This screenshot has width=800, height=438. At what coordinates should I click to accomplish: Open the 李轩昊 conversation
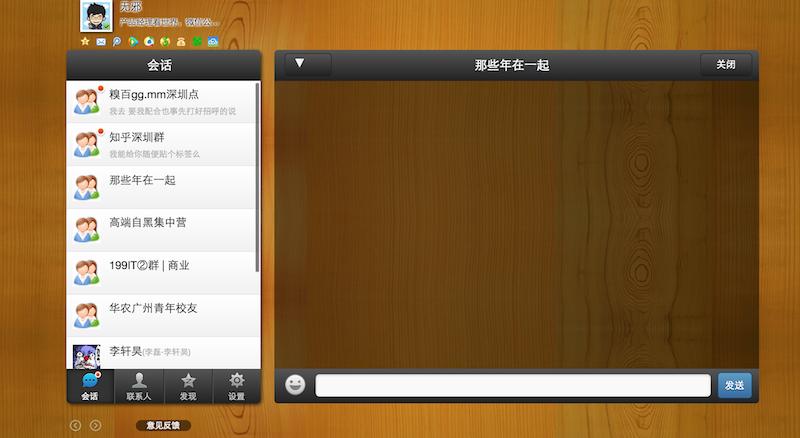point(161,353)
